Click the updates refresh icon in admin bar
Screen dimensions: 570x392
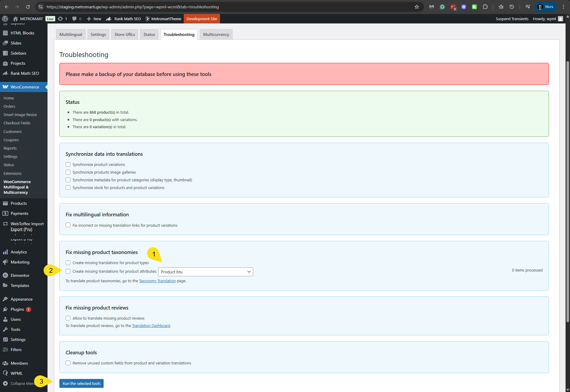click(x=60, y=19)
